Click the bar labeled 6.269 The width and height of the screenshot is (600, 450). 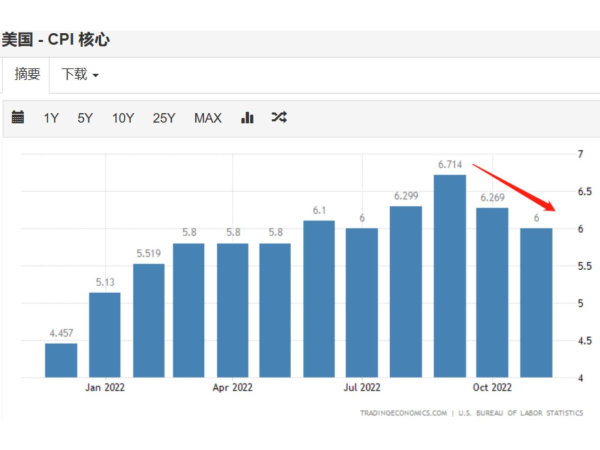click(x=492, y=293)
